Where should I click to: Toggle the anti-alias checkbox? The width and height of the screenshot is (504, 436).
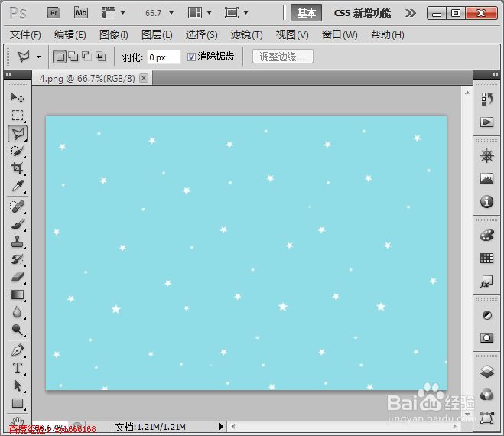pyautogui.click(x=191, y=57)
